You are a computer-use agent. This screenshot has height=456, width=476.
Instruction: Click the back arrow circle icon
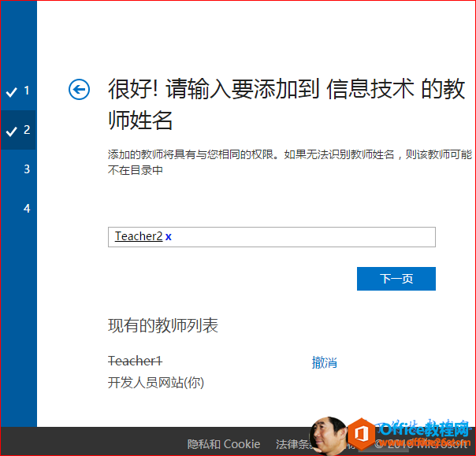tap(80, 90)
